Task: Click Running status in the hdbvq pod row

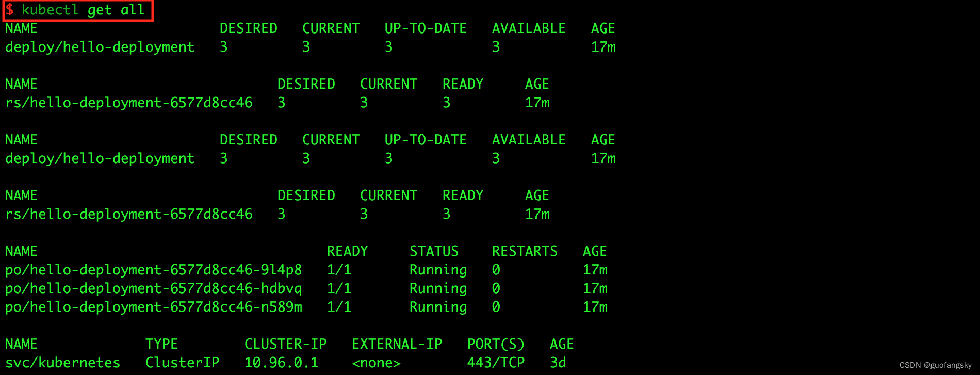Action: (438, 288)
